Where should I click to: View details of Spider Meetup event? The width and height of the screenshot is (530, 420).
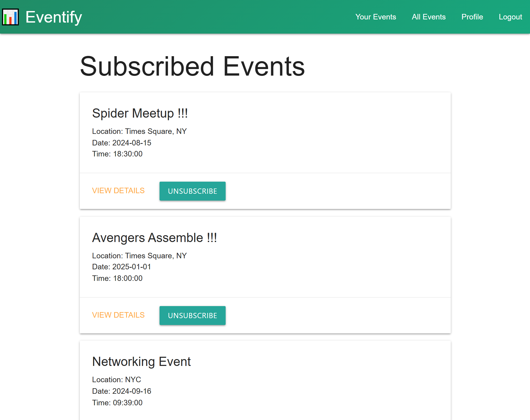[x=118, y=191]
